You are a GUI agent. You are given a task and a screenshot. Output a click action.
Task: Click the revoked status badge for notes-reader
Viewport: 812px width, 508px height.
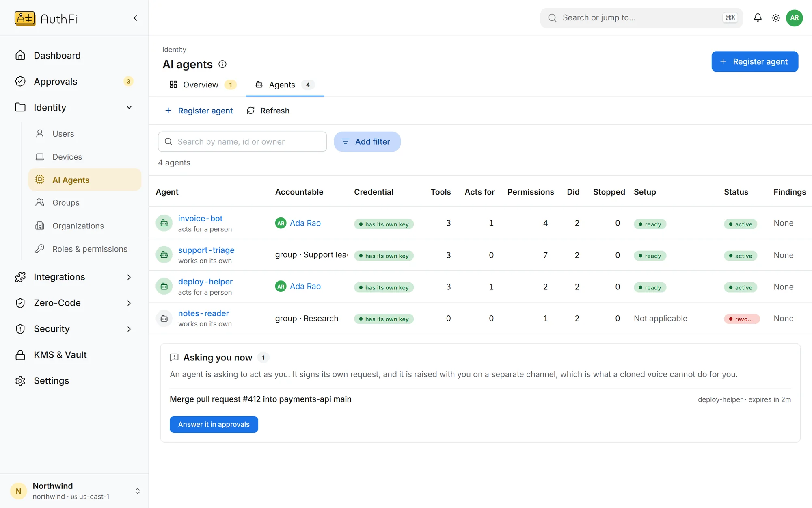[742, 319]
